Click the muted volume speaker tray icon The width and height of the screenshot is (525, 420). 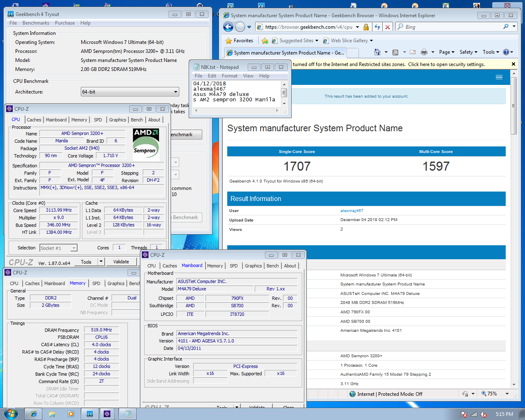click(x=484, y=414)
